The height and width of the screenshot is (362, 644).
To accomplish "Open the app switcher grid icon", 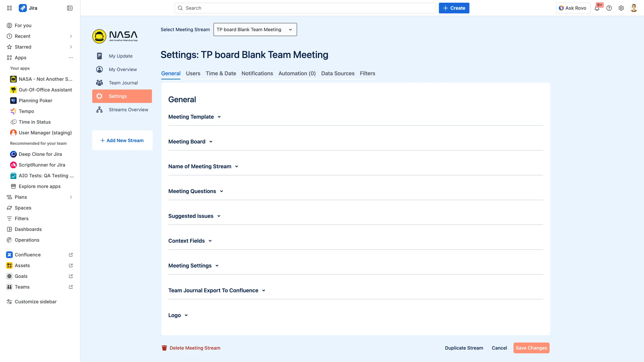I will [9, 8].
